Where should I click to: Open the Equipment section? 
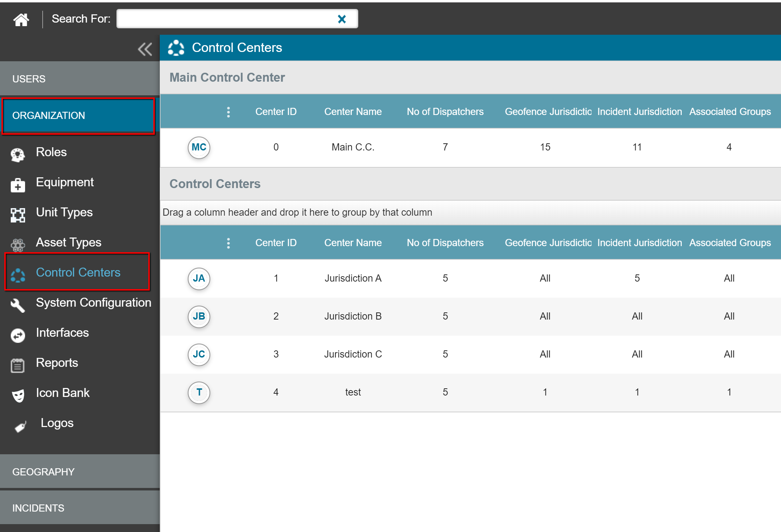[64, 182]
